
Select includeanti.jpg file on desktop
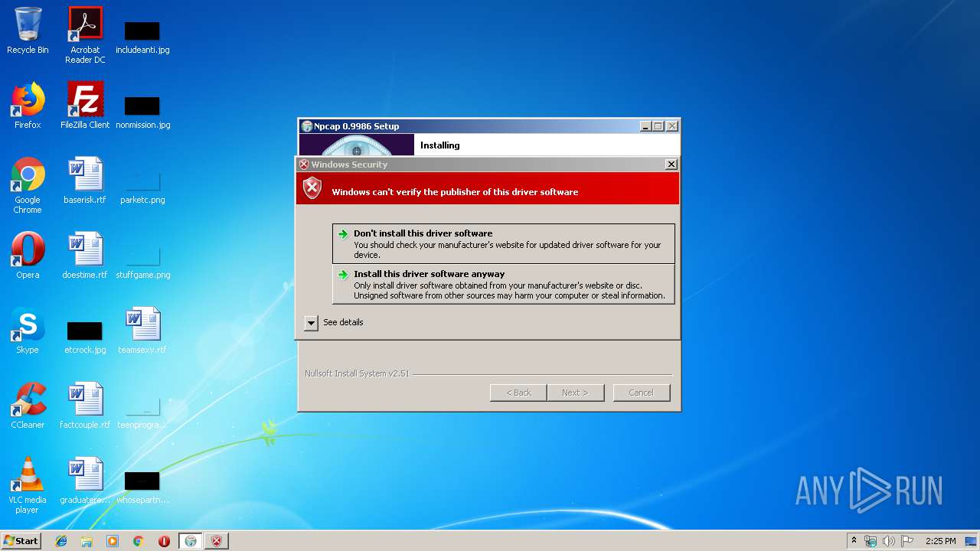142,37
